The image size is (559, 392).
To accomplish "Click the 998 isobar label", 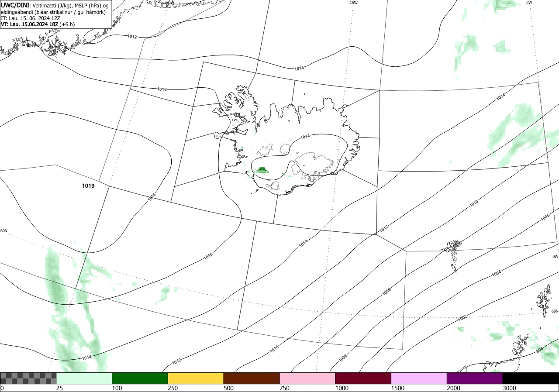I will pos(540,351).
